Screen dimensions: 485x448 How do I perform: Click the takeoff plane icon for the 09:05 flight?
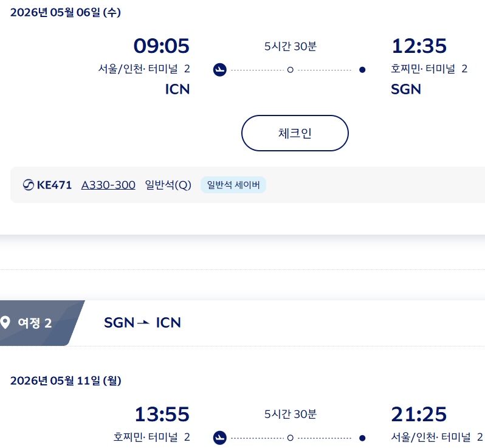click(220, 70)
